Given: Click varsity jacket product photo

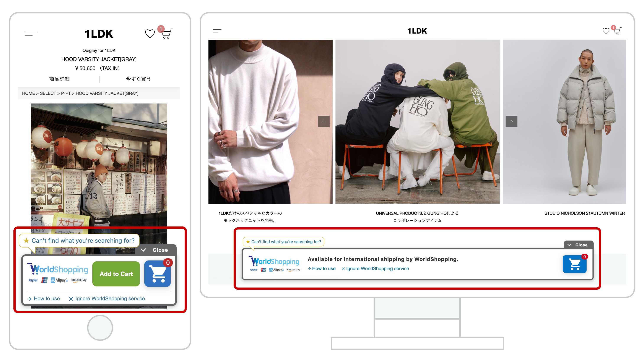Looking at the screenshot, I should pyautogui.click(x=99, y=165).
